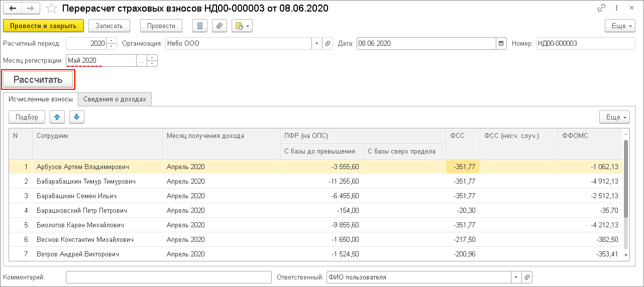Open the document report list icon
This screenshot has width=644, height=287.
[201, 26]
